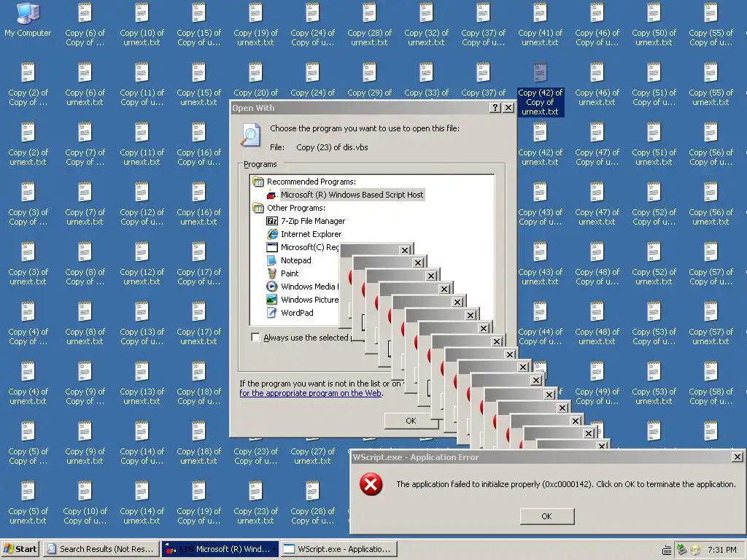Select desktop file Copy (14) of urnext.txt

[x=142, y=503]
